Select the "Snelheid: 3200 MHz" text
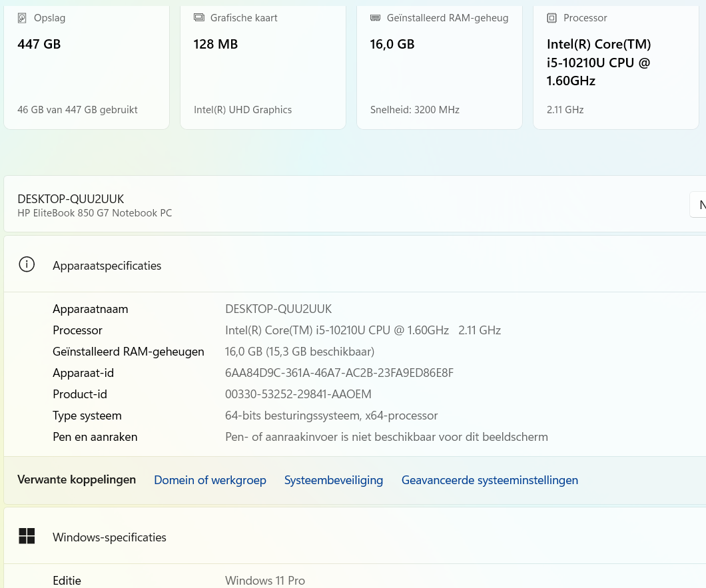This screenshot has width=706, height=588. 415,110
